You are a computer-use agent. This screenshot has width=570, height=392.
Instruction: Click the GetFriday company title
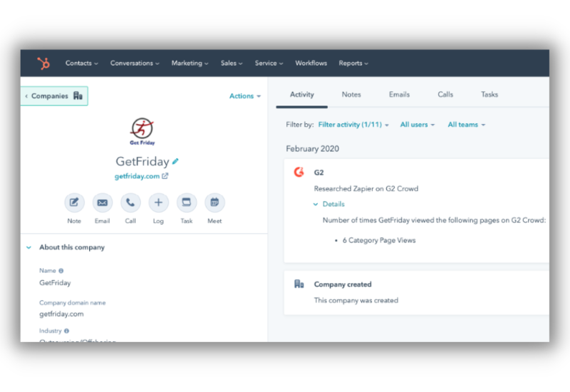coord(142,162)
